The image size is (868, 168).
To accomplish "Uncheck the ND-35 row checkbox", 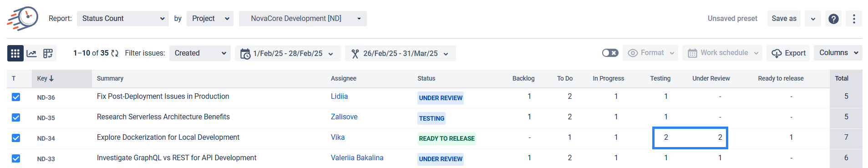I will click(x=16, y=117).
